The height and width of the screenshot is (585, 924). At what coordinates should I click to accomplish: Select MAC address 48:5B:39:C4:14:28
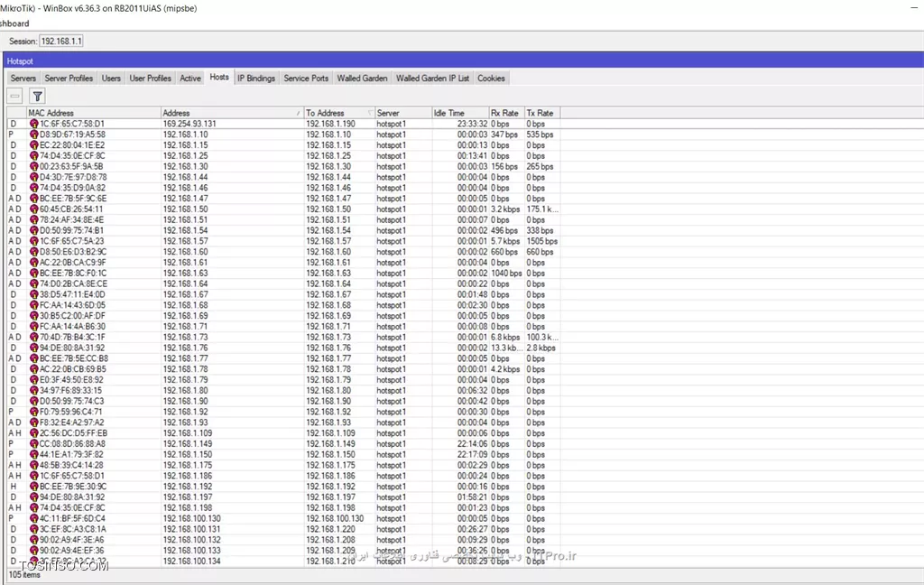pyautogui.click(x=71, y=465)
